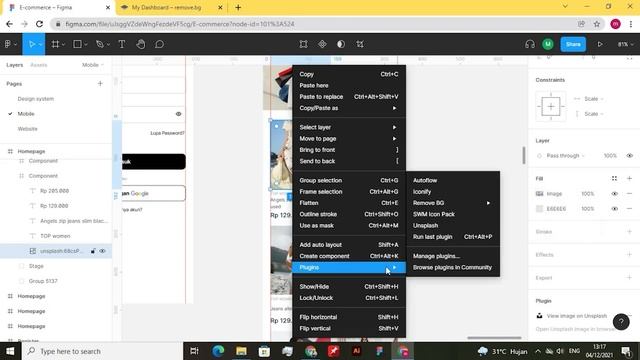Viewport: 640px width, 360px height.
Task: Click View image on Unsplash
Action: (x=577, y=316)
